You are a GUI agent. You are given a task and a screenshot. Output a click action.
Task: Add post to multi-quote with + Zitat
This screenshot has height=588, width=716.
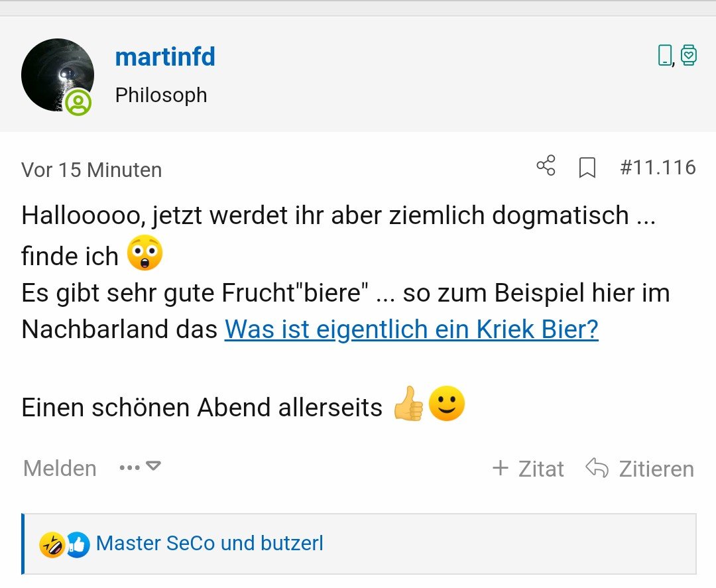[x=528, y=469]
